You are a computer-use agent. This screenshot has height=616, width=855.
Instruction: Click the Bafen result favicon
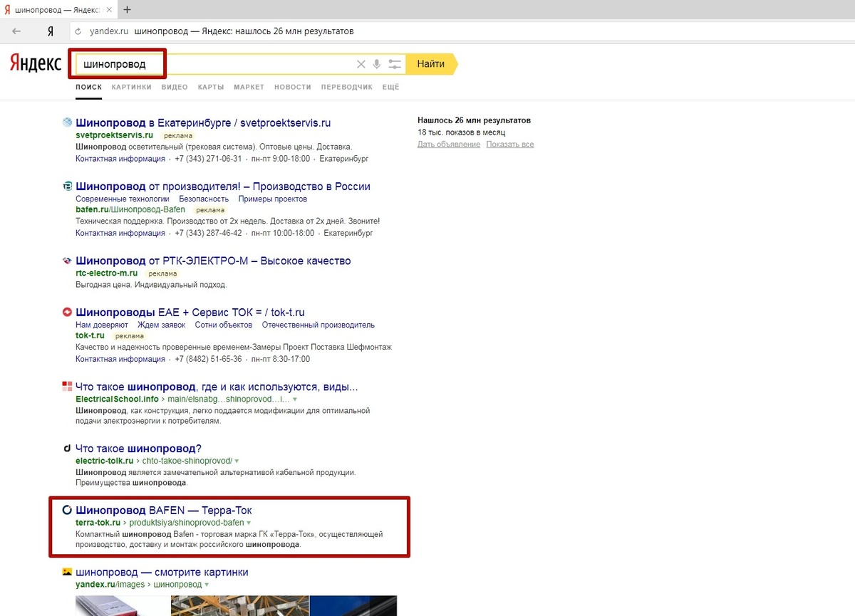(67, 187)
